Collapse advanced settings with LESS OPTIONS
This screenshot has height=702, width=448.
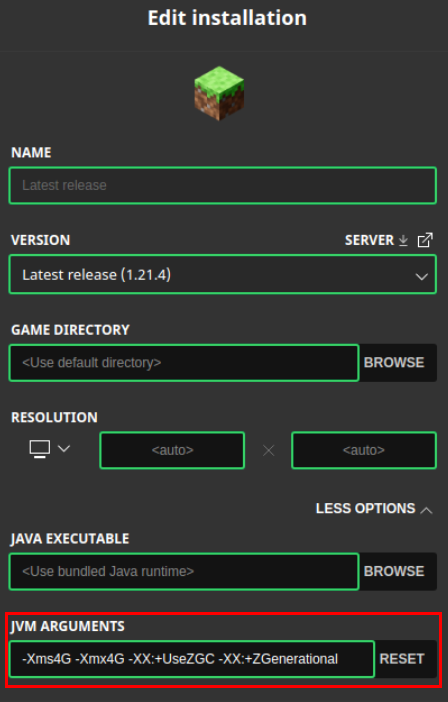click(374, 509)
